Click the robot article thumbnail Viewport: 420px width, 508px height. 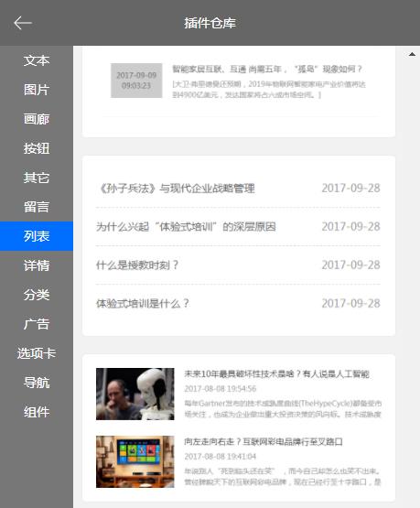pyautogui.click(x=135, y=394)
